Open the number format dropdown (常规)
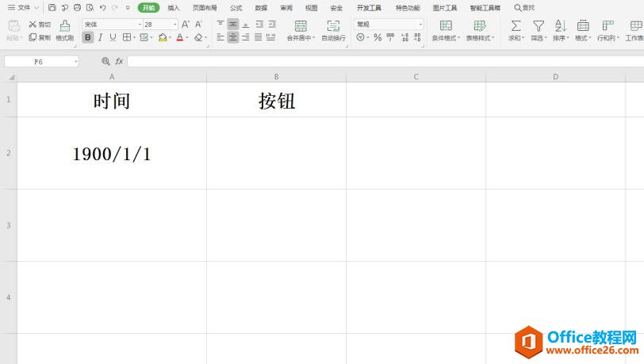The image size is (644, 364). [420, 25]
